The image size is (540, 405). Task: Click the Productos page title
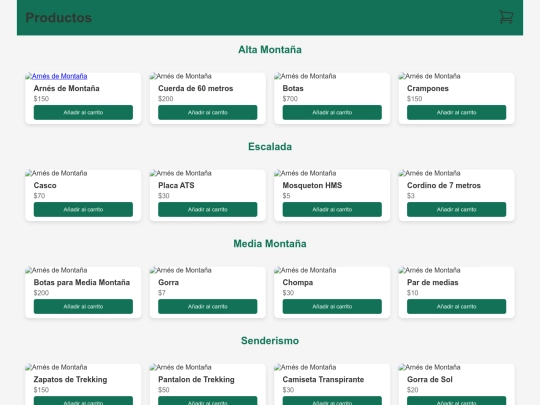pos(59,18)
